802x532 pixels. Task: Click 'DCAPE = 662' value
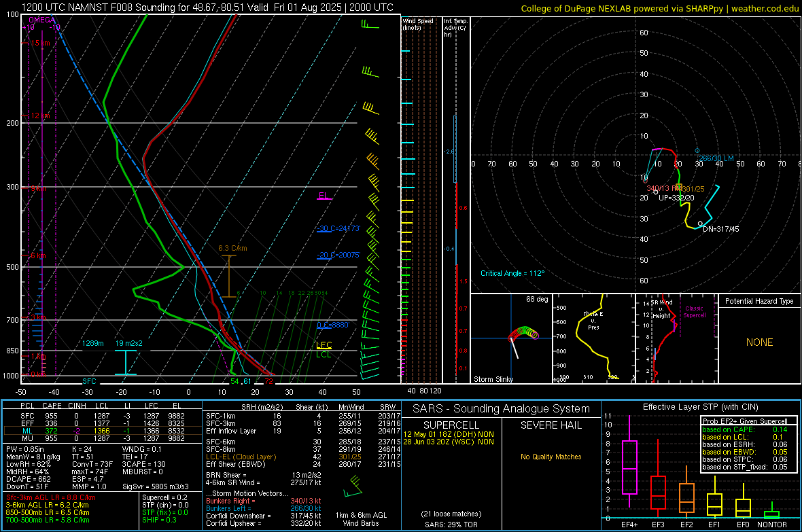28,479
